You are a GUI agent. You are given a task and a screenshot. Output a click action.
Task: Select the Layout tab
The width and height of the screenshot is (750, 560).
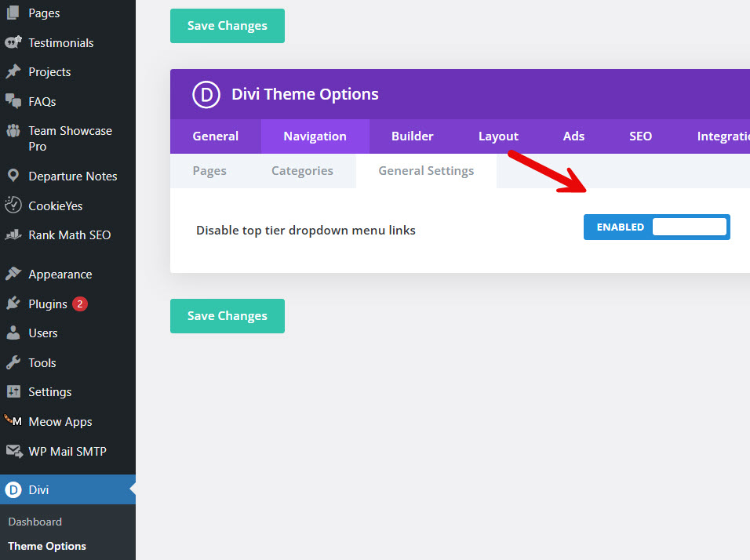click(x=498, y=136)
